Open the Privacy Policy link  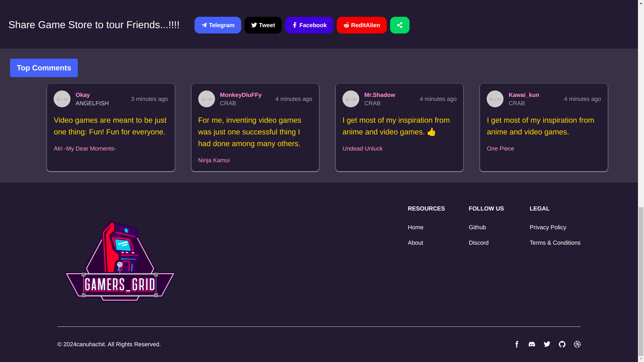[x=548, y=227]
